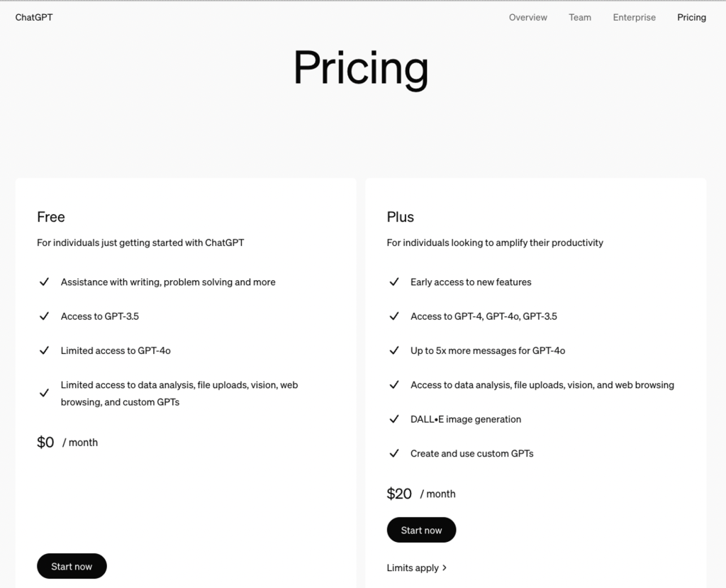Click checkmark next to Access to GPT-4, GPT-4o, GPT-3.5
Screen dimensions: 726x588
(394, 316)
